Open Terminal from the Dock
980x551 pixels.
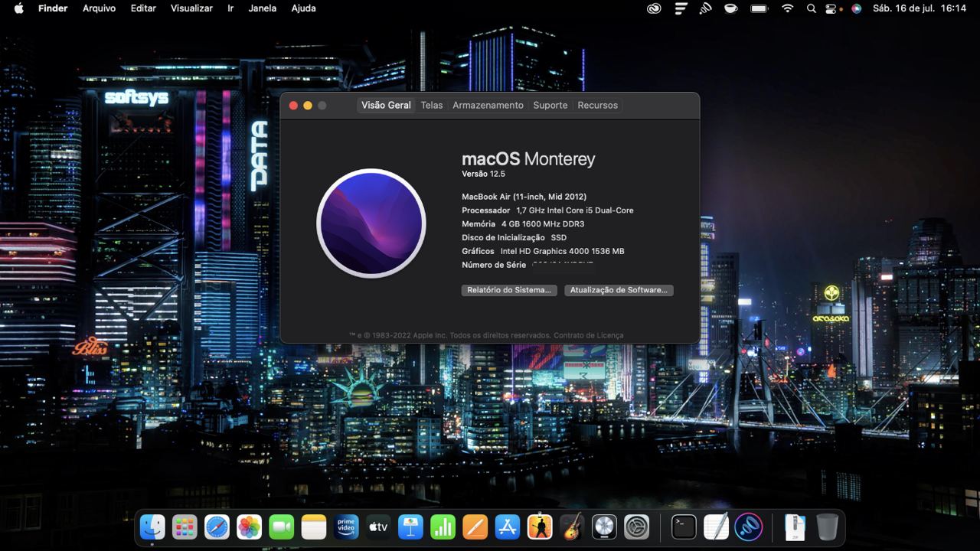[x=684, y=527]
